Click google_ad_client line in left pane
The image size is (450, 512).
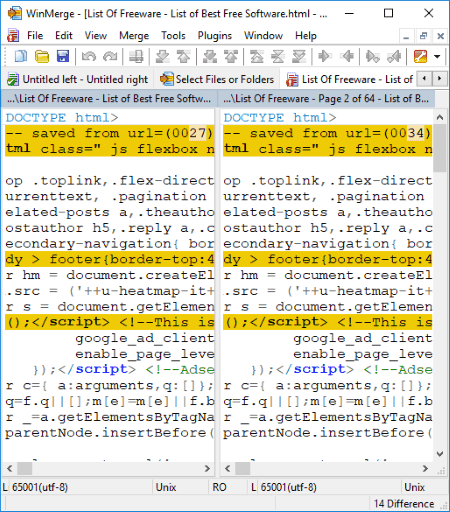click(109, 338)
